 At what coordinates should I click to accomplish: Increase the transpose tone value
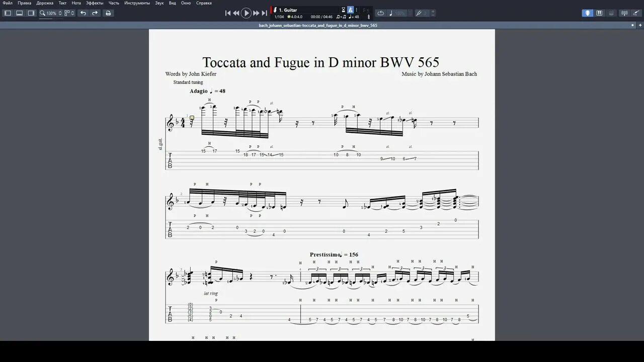(x=433, y=12)
